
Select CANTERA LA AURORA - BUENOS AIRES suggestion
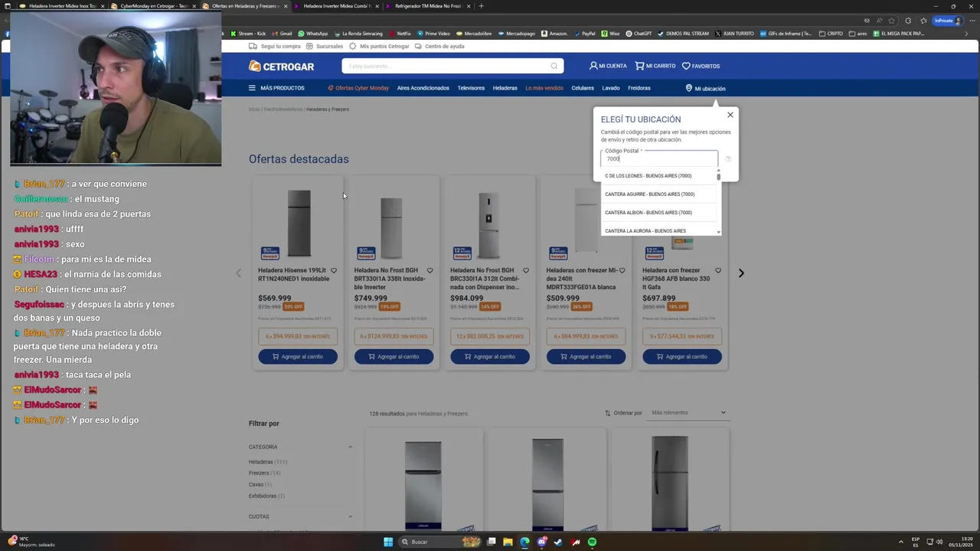[658, 230]
